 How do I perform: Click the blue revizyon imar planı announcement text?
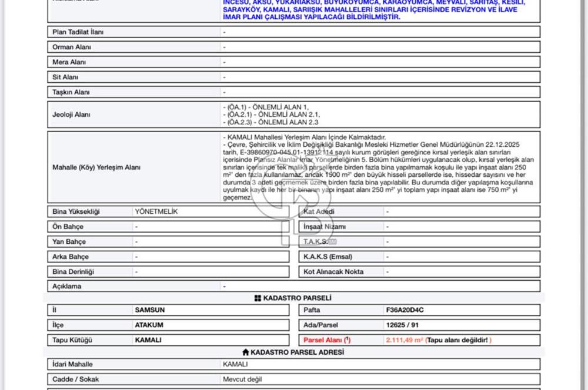374,10
